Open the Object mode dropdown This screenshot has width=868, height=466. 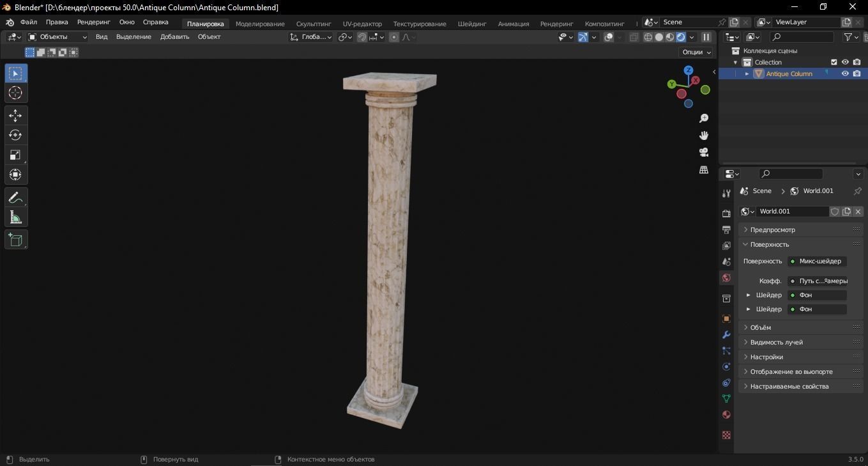tap(57, 37)
